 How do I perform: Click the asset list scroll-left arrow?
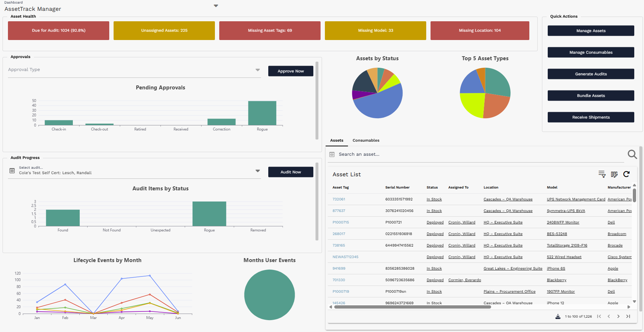(x=331, y=307)
